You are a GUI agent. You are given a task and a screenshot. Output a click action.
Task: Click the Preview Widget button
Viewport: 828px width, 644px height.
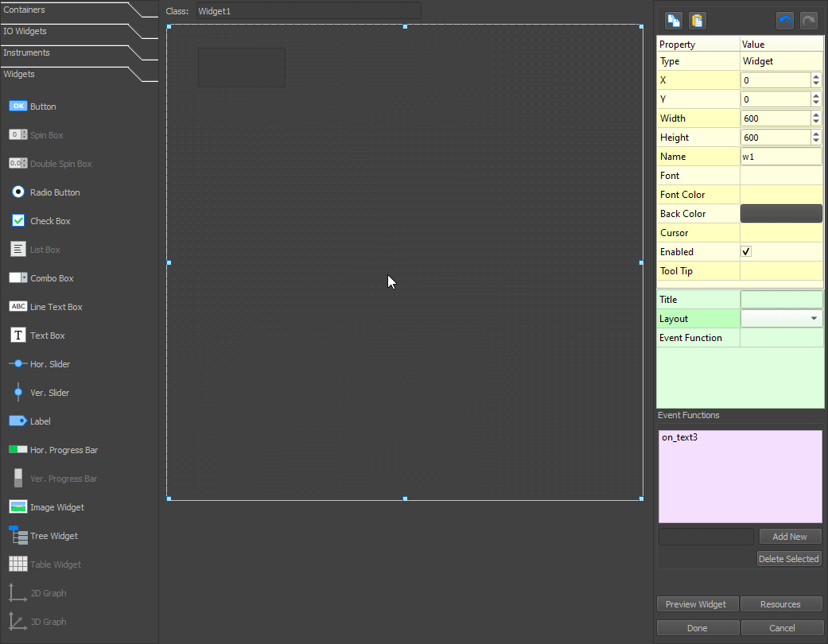click(x=697, y=603)
